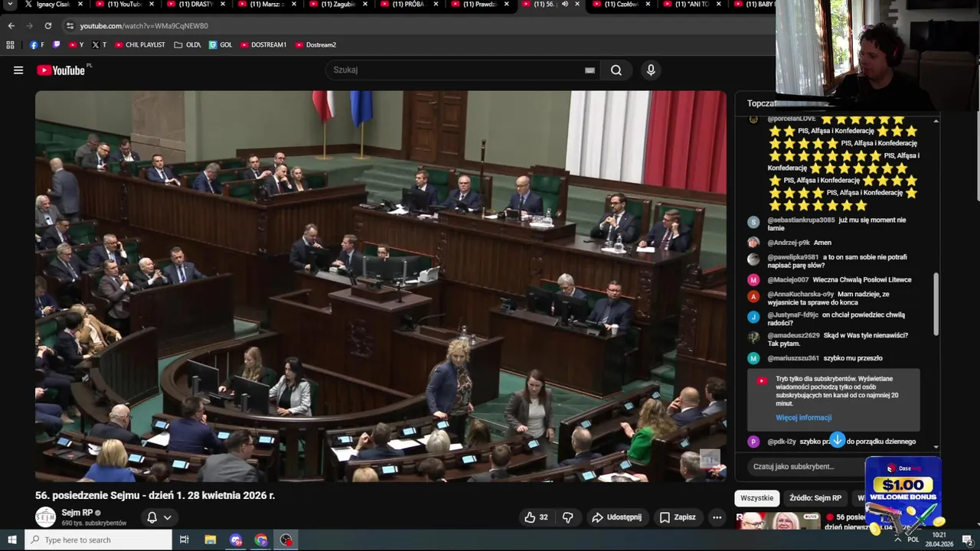Mute the playing (11) 56. tab

pos(565,5)
